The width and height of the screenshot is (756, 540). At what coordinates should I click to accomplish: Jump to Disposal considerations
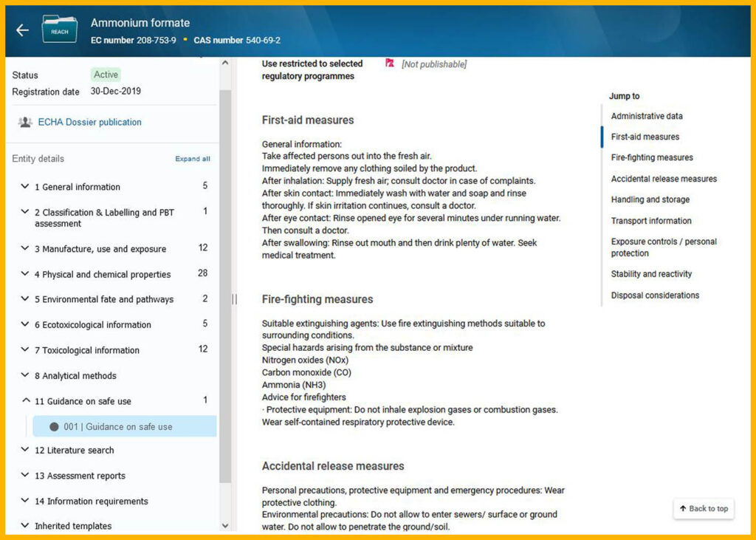pos(655,295)
